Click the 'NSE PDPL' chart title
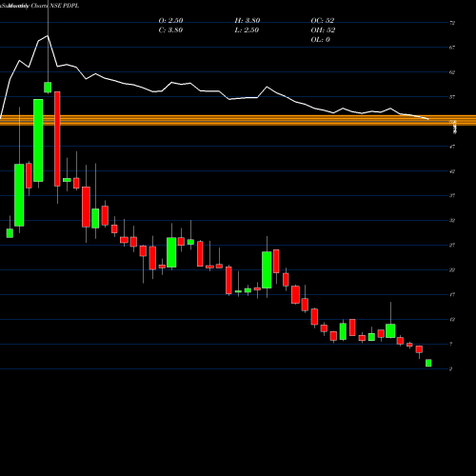Image resolution: width=476 pixels, height=476 pixels. pyautogui.click(x=65, y=6)
